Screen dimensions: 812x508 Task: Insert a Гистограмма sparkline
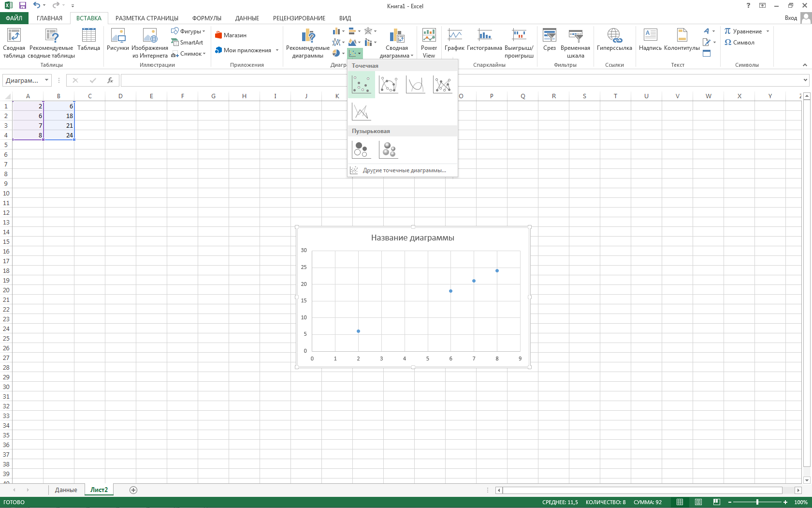484,39
